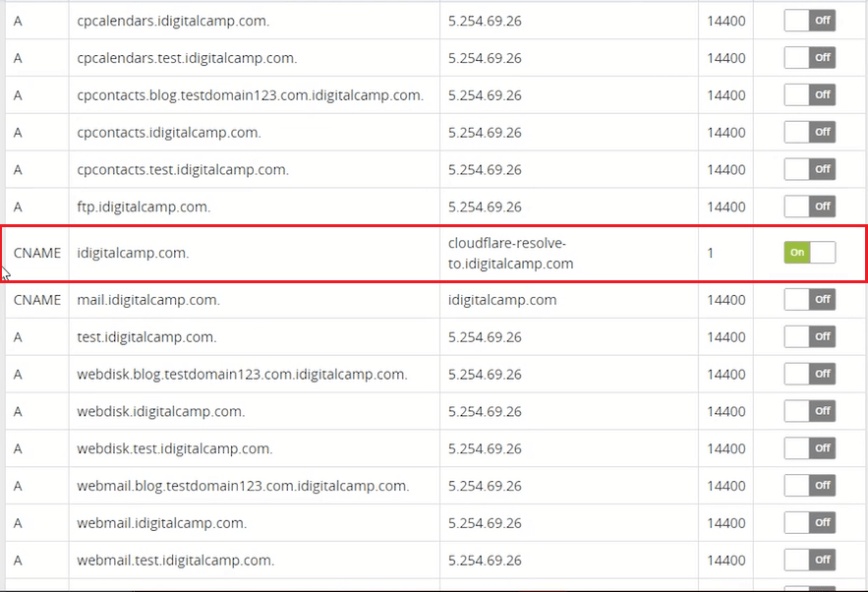Click the TTL value 1 in the highlighted CNAME row
This screenshot has height=592, width=868.
click(x=711, y=253)
